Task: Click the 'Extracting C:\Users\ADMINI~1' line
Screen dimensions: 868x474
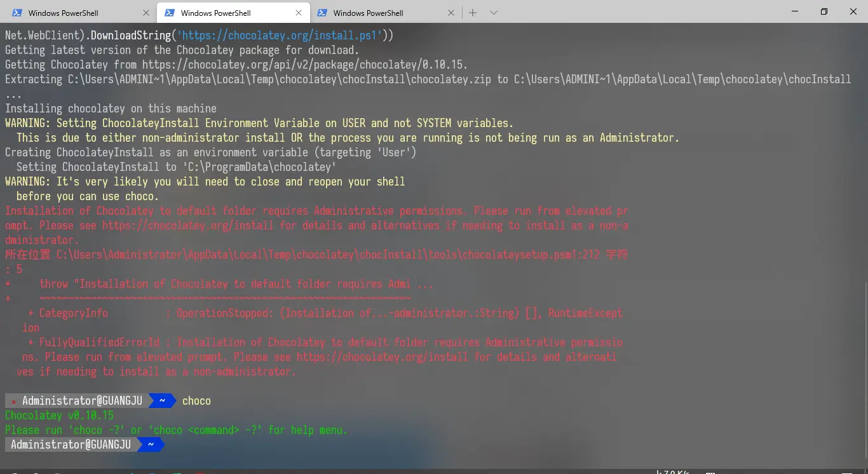Action: pyautogui.click(x=428, y=79)
